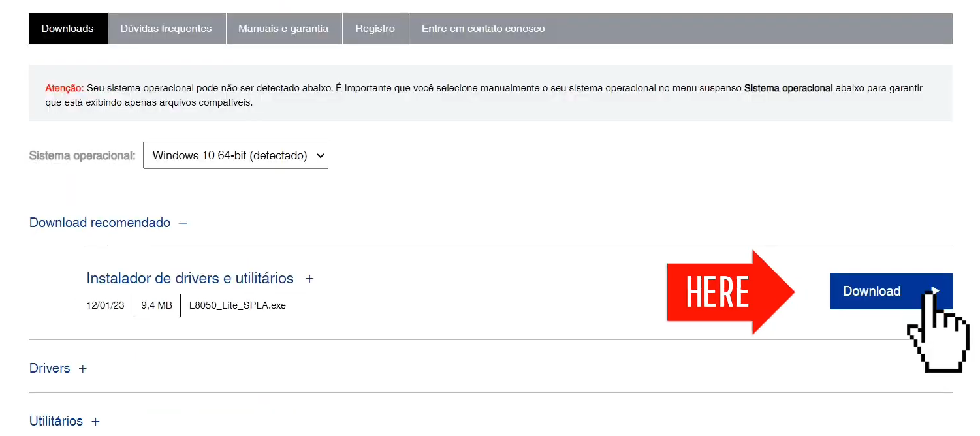The height and width of the screenshot is (436, 980).
Task: Go to the Registro tab
Action: click(x=375, y=29)
